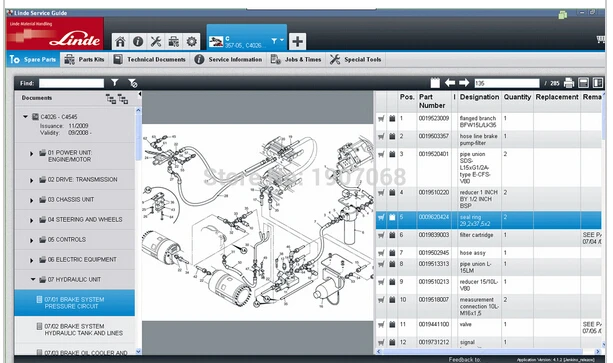Switch to split-pane layout icon
Viewport: 613px width, 363px height.
(x=597, y=83)
